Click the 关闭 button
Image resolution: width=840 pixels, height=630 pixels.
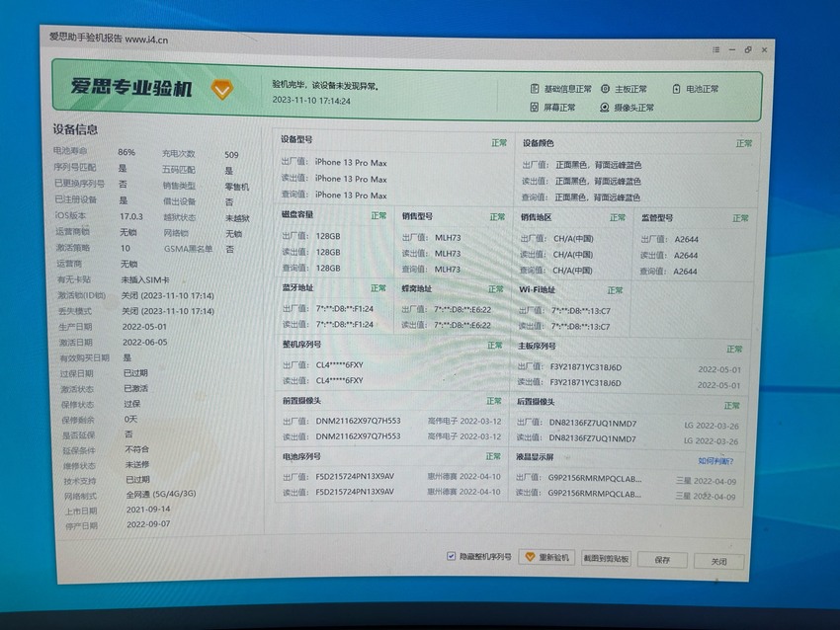coord(718,562)
